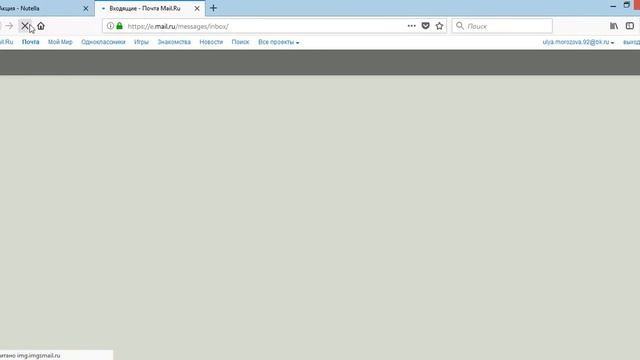Visit the Знакомства link
The width and height of the screenshot is (640, 360).
(x=174, y=42)
